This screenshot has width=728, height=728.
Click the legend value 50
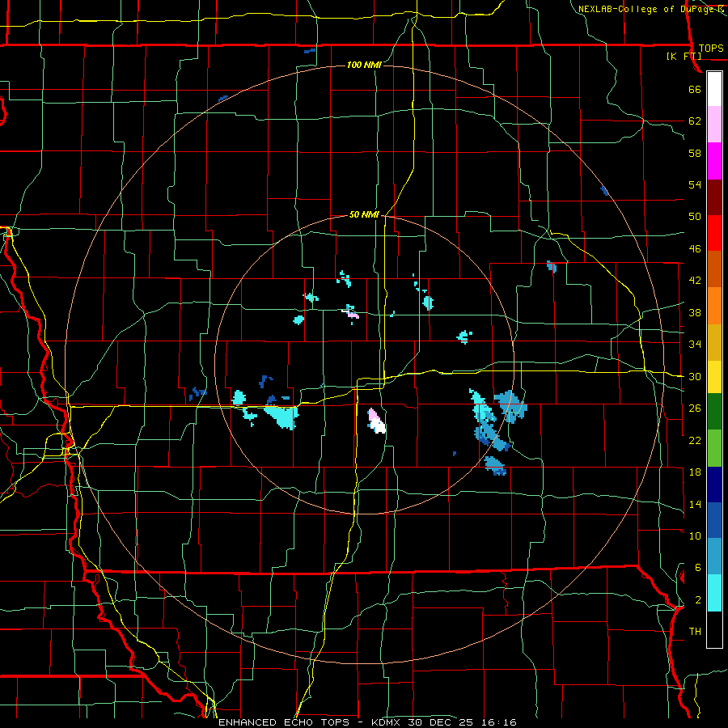coord(695,216)
